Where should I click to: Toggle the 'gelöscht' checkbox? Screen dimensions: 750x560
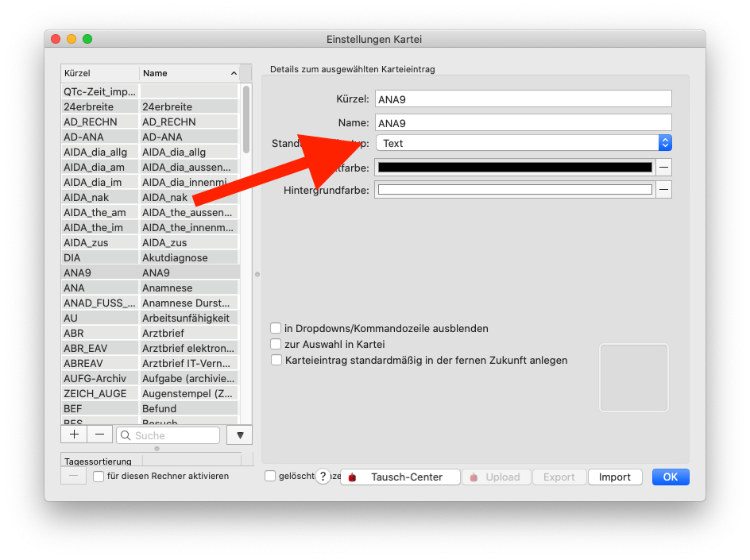tap(270, 477)
